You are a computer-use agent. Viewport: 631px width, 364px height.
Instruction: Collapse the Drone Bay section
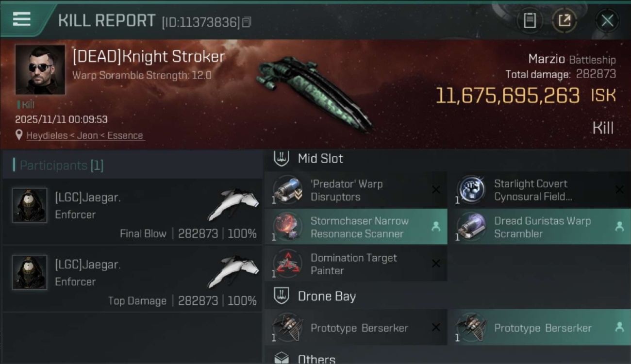click(448, 297)
